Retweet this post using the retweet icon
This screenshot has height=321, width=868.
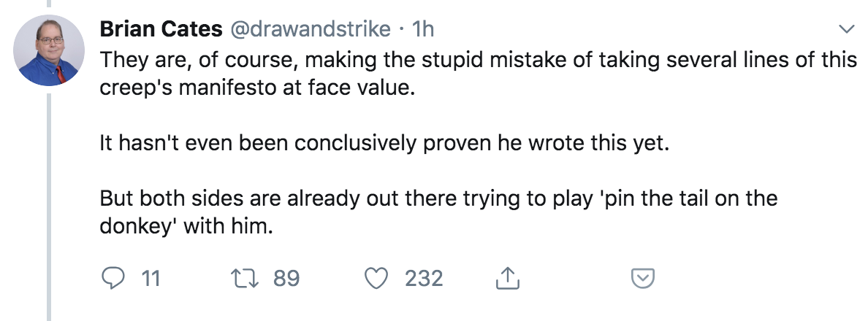pyautogui.click(x=241, y=278)
